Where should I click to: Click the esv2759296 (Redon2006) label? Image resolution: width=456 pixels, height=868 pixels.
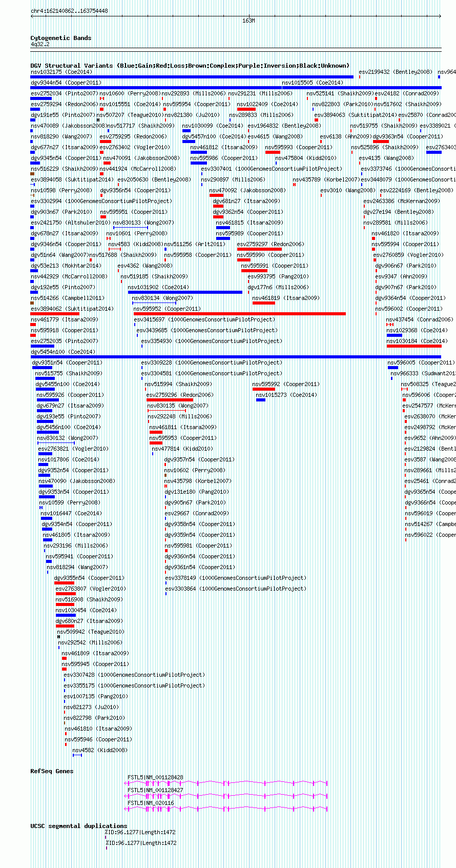pos(180,395)
